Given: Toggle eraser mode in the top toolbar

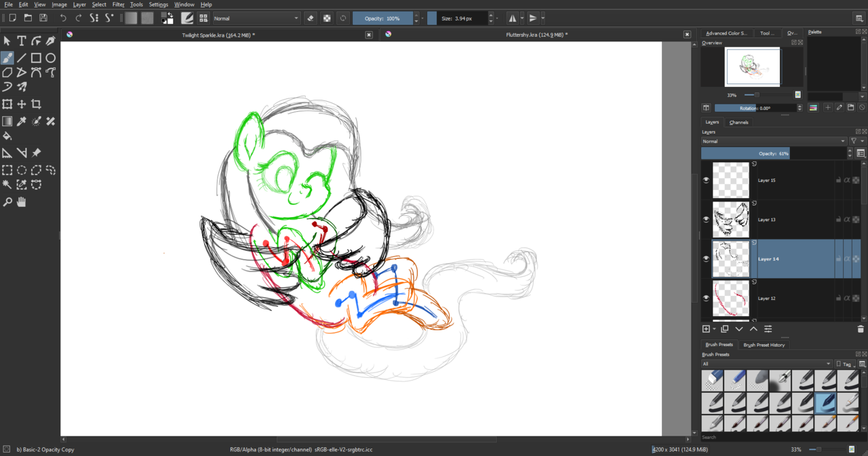Looking at the screenshot, I should tap(311, 18).
